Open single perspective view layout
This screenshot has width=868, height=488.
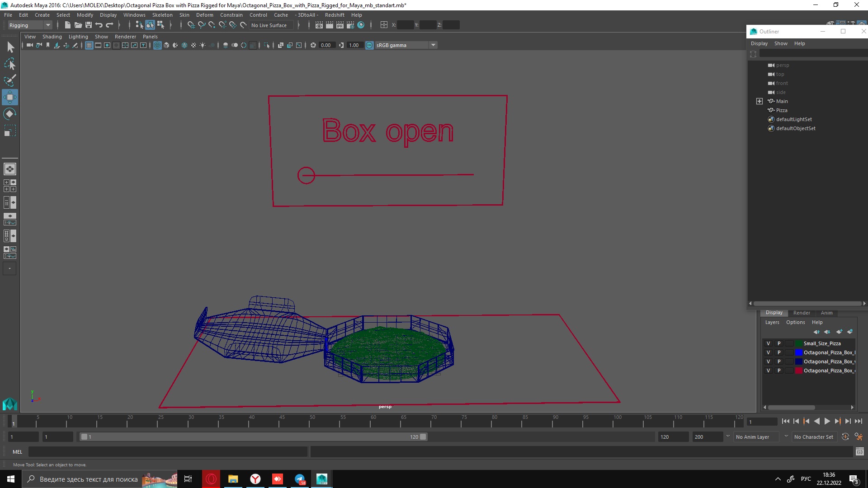pyautogui.click(x=10, y=169)
